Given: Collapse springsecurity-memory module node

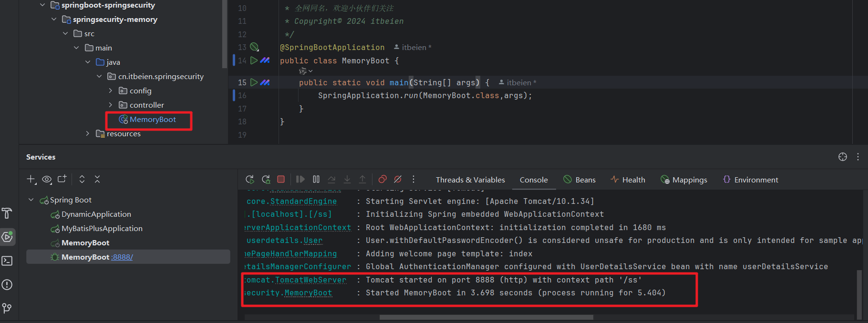Looking at the screenshot, I should [x=54, y=19].
